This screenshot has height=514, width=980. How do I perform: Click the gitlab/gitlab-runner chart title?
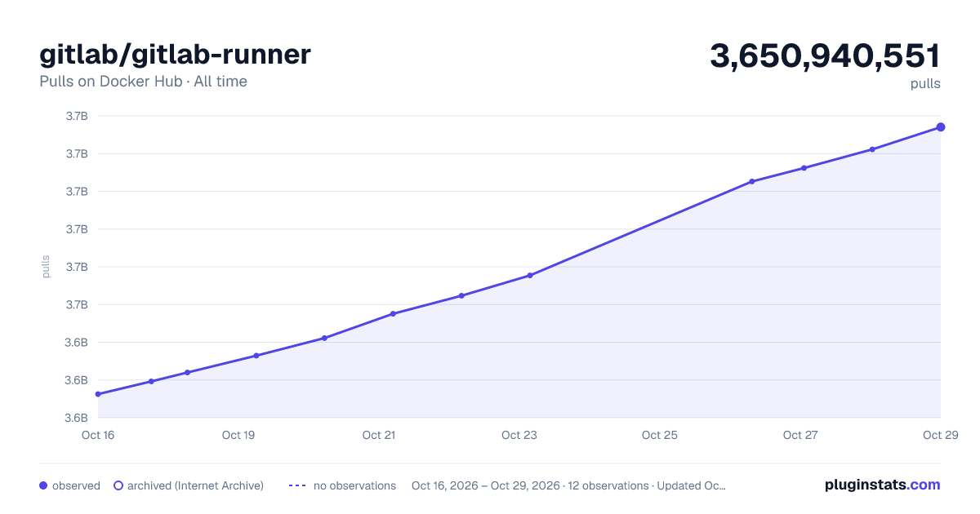(x=176, y=54)
